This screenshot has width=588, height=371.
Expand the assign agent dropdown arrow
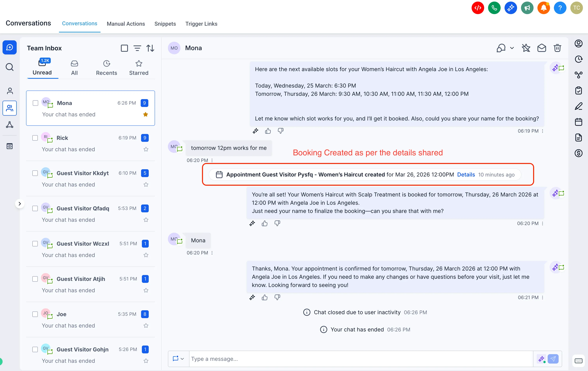512,48
